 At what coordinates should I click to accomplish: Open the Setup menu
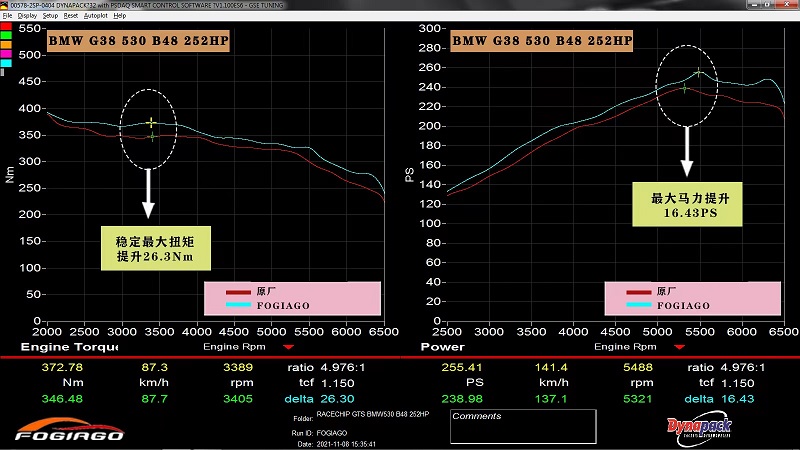(50, 16)
